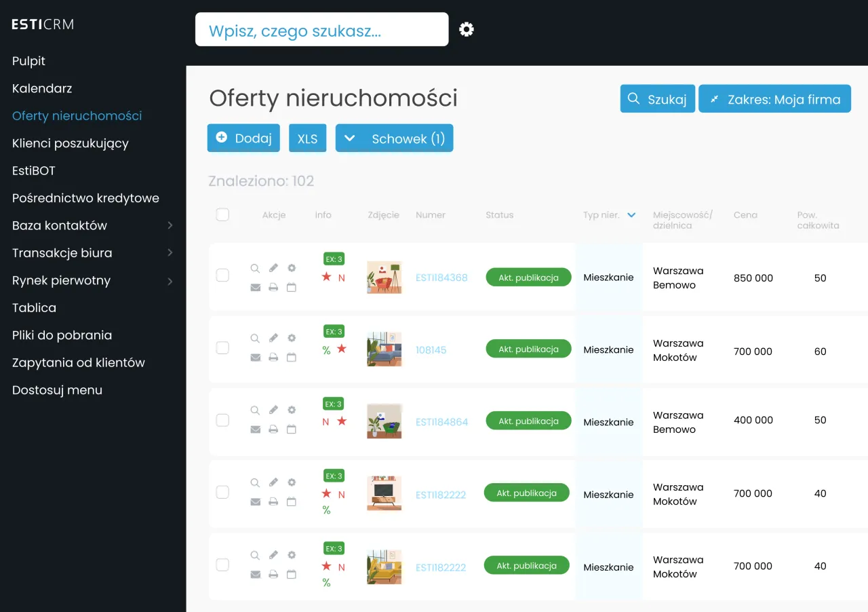Image resolution: width=868 pixels, height=612 pixels.
Task: Open the calendar icon for offer ESTI182222
Action: click(x=292, y=501)
